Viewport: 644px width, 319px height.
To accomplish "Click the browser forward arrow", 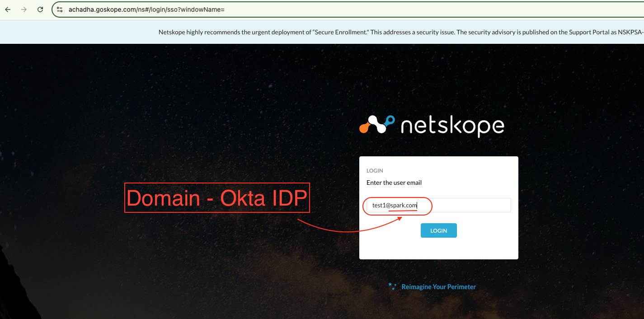I will 24,9.
